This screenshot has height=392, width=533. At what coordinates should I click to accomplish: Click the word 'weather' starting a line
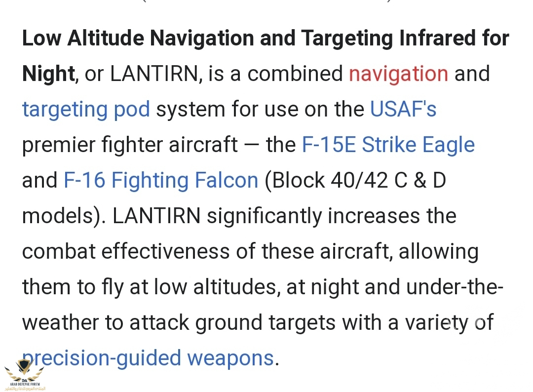tap(60, 323)
